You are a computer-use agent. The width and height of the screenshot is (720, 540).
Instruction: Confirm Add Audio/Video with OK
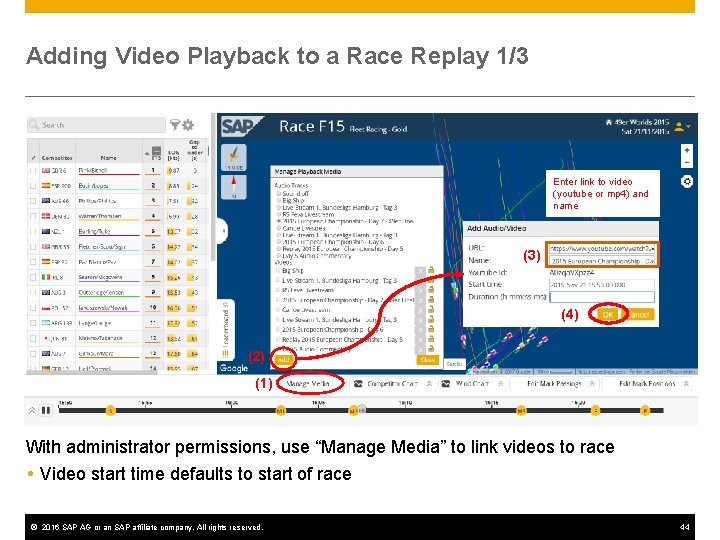coord(608,315)
